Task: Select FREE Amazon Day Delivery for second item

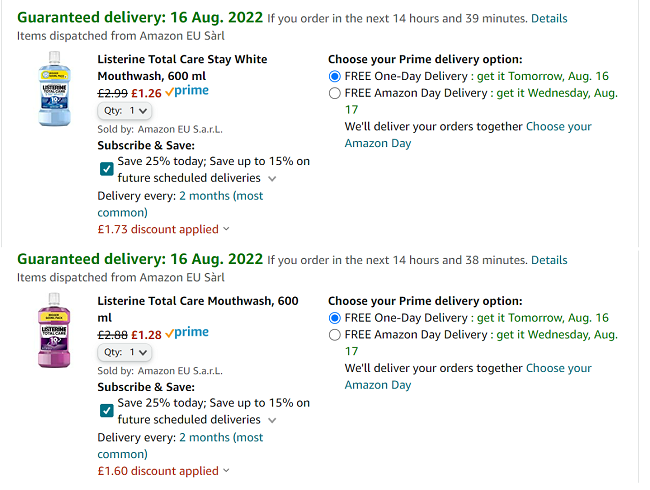Action: coord(334,335)
